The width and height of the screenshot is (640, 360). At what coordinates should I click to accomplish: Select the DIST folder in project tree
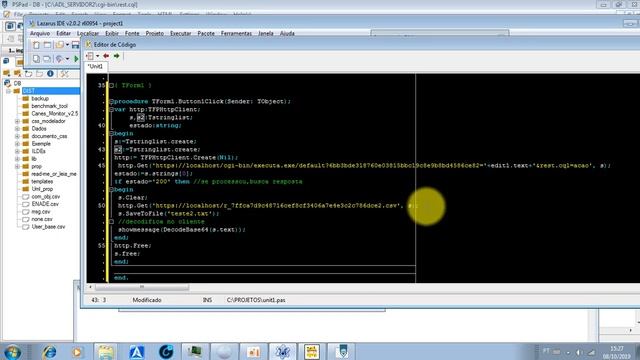[x=29, y=91]
